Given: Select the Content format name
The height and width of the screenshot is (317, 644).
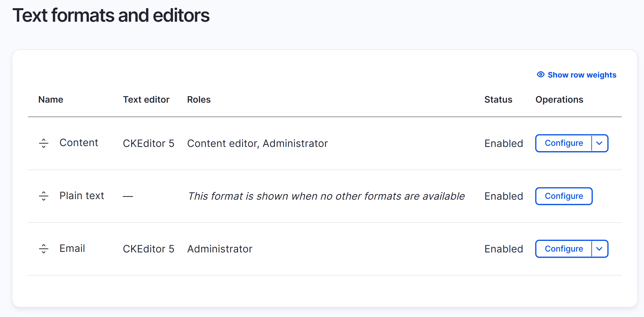Looking at the screenshot, I should [x=79, y=143].
